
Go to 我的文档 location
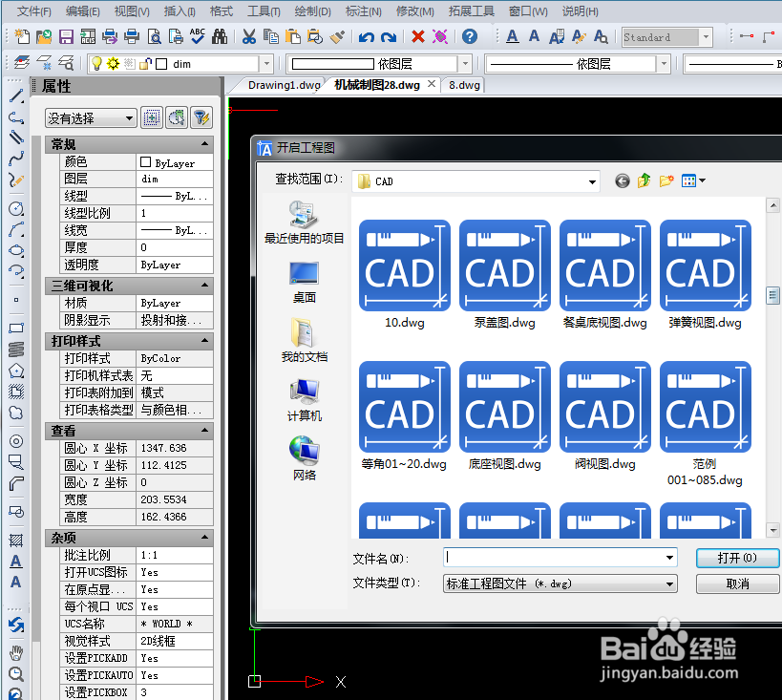[x=304, y=341]
